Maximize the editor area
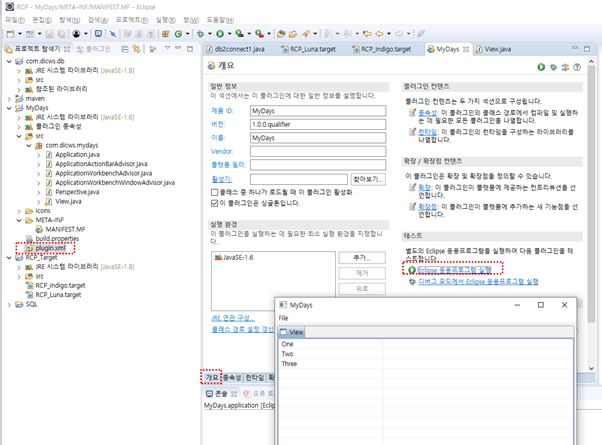602x445 pixels. click(587, 49)
